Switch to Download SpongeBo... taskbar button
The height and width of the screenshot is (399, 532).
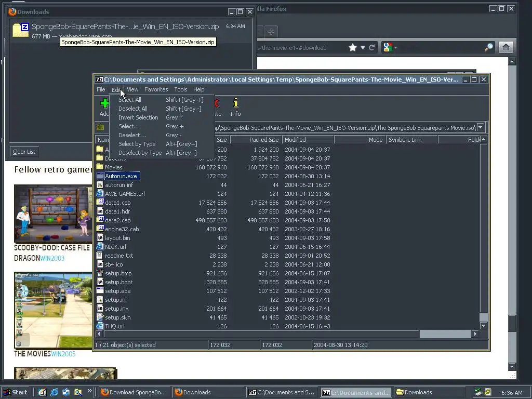(135, 392)
